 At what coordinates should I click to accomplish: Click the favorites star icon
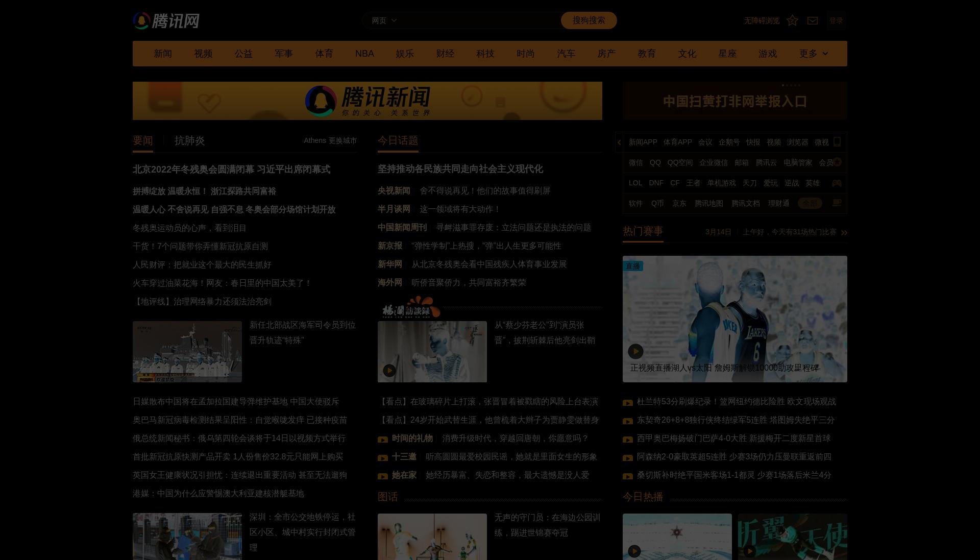pos(792,20)
